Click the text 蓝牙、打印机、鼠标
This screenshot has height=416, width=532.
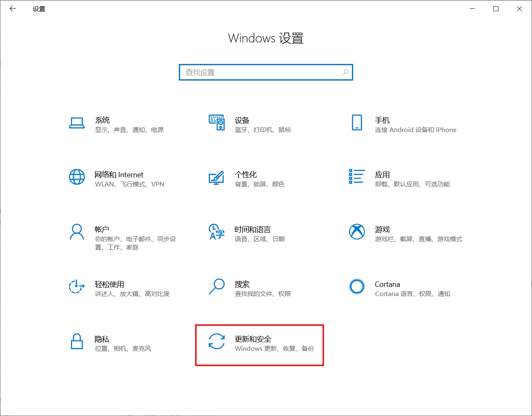click(263, 130)
